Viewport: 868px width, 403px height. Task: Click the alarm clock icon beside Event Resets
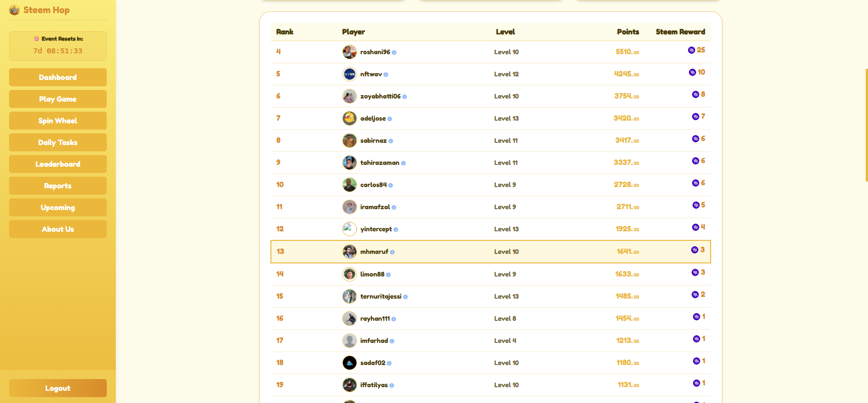tap(37, 39)
